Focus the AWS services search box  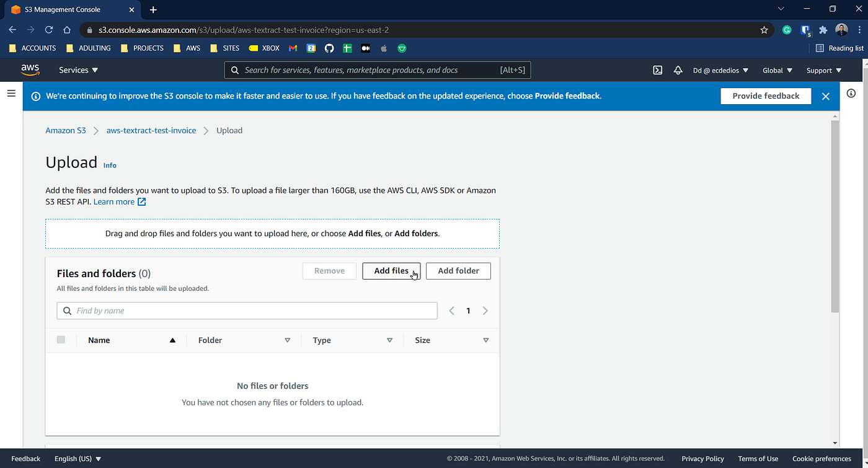[378, 70]
